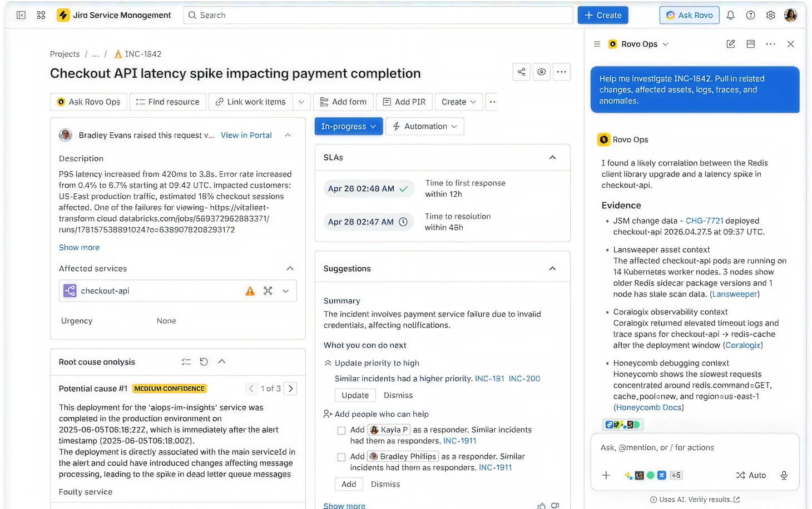812x509 pixels.
Task: Open the notifications bell
Action: (731, 15)
